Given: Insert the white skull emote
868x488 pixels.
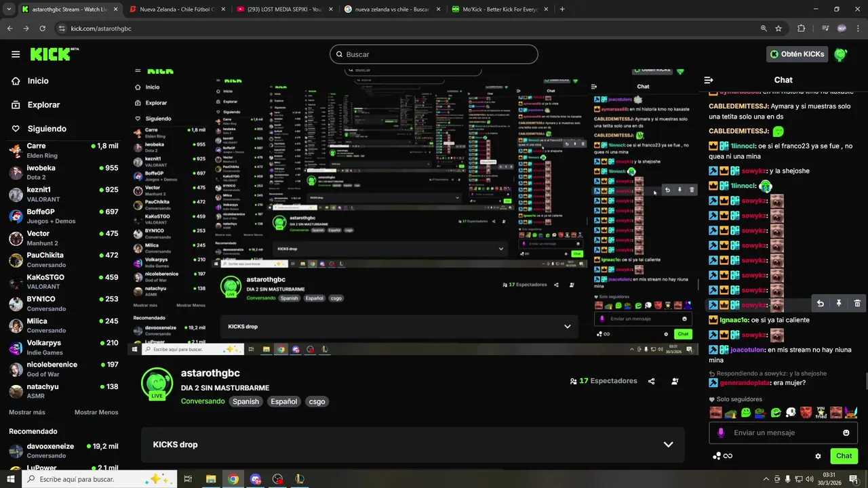Looking at the screenshot, I should pyautogui.click(x=791, y=412).
